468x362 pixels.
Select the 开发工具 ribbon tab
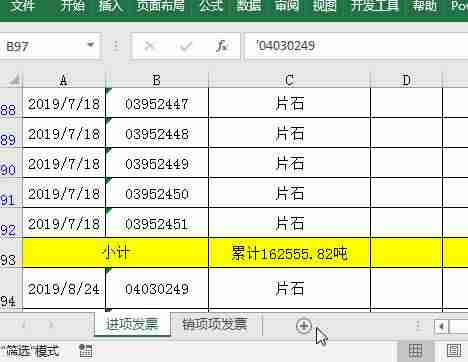[375, 6]
